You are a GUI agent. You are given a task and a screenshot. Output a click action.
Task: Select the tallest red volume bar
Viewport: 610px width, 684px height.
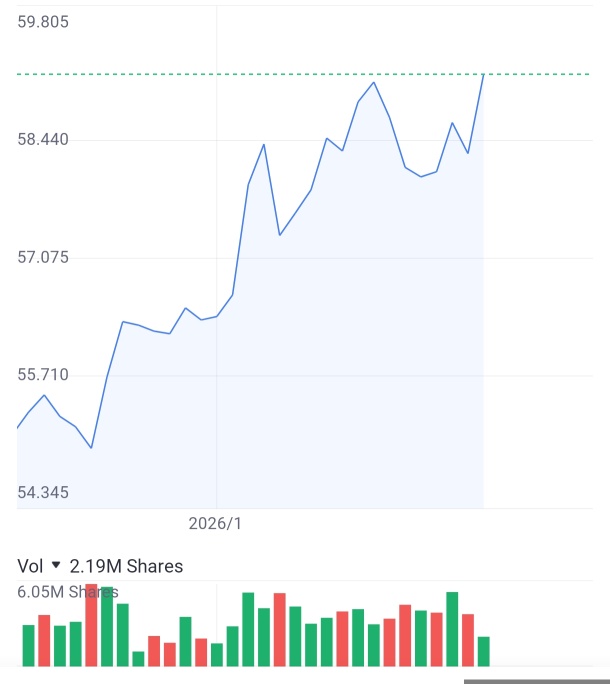point(91,625)
